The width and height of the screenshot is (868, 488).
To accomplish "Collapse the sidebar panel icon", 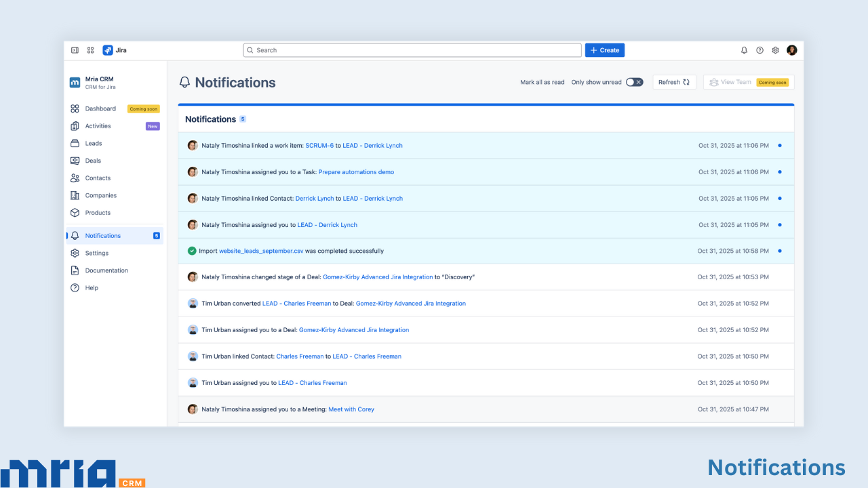I will tap(75, 50).
